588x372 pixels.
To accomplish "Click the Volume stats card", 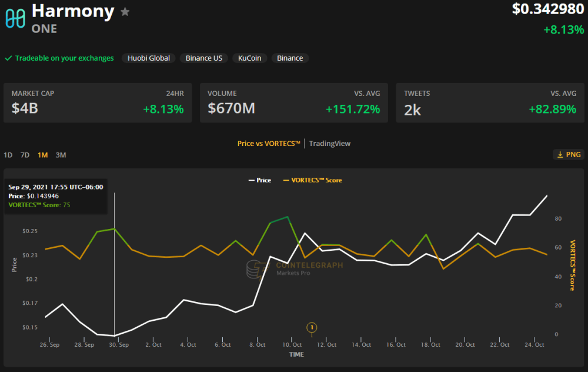I will click(294, 103).
